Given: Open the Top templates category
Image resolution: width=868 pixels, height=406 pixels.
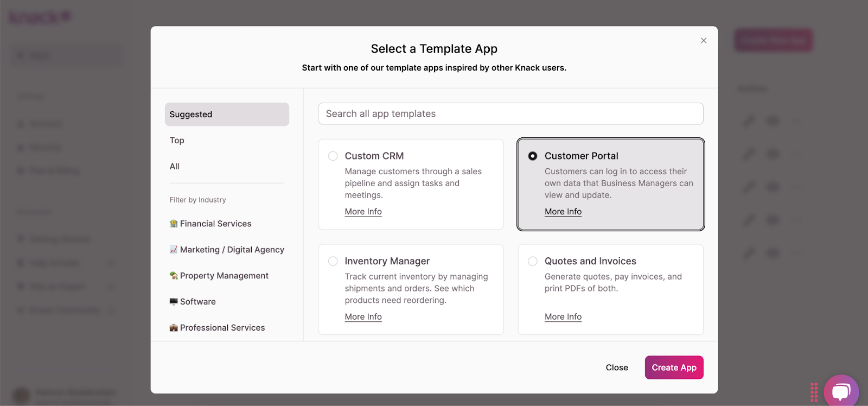Looking at the screenshot, I should (177, 141).
